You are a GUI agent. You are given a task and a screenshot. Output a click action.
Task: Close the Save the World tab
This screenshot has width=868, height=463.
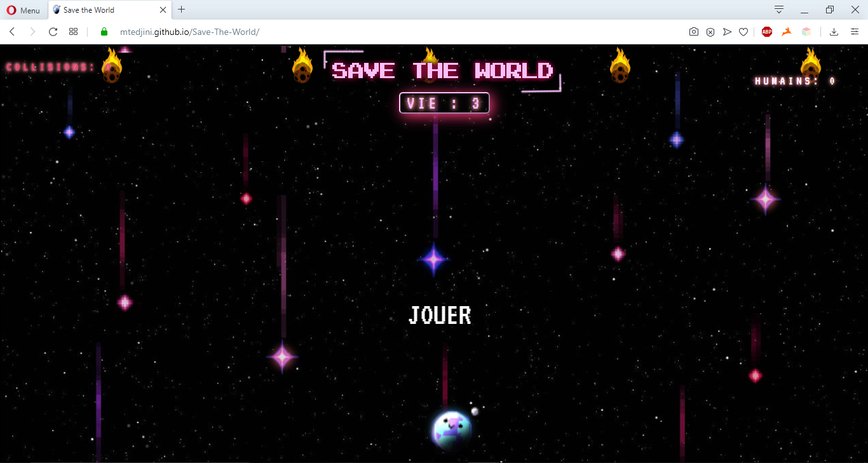[x=163, y=10]
